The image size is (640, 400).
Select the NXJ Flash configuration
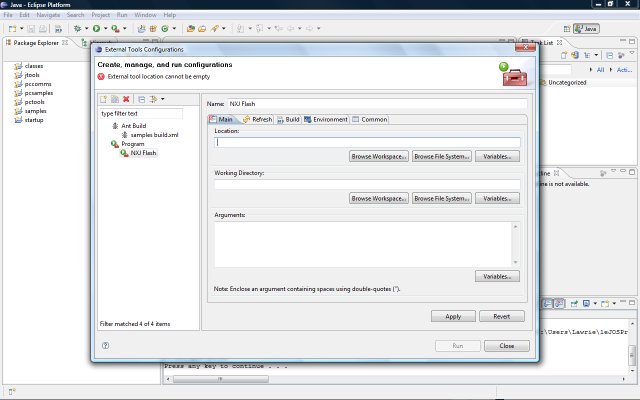click(x=142, y=153)
